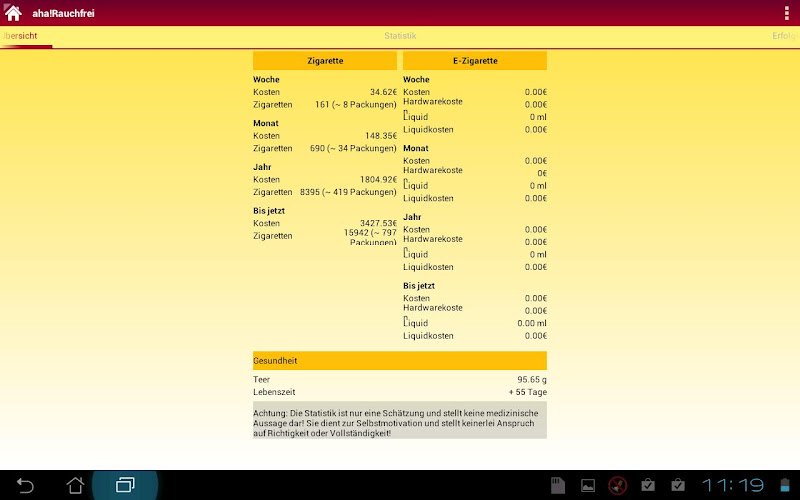The image size is (800, 500).
Task: Tap the E-Zigarette column Woche heading
Action: (x=416, y=80)
